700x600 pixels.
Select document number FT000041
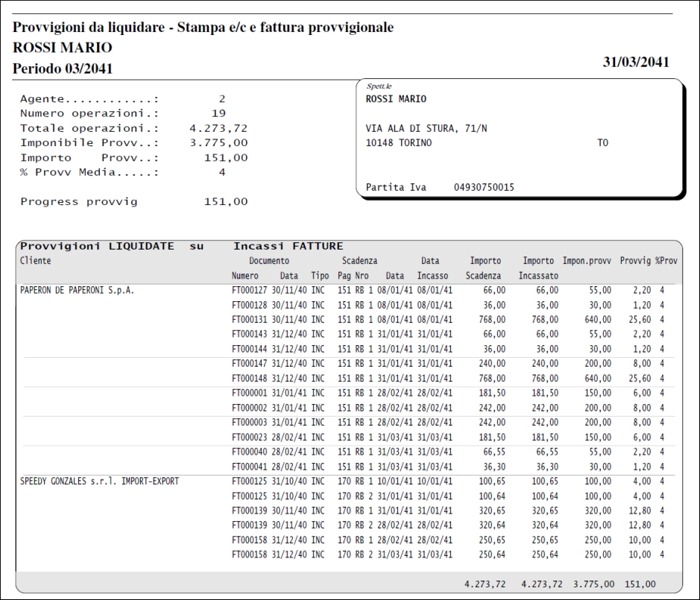[x=249, y=467]
